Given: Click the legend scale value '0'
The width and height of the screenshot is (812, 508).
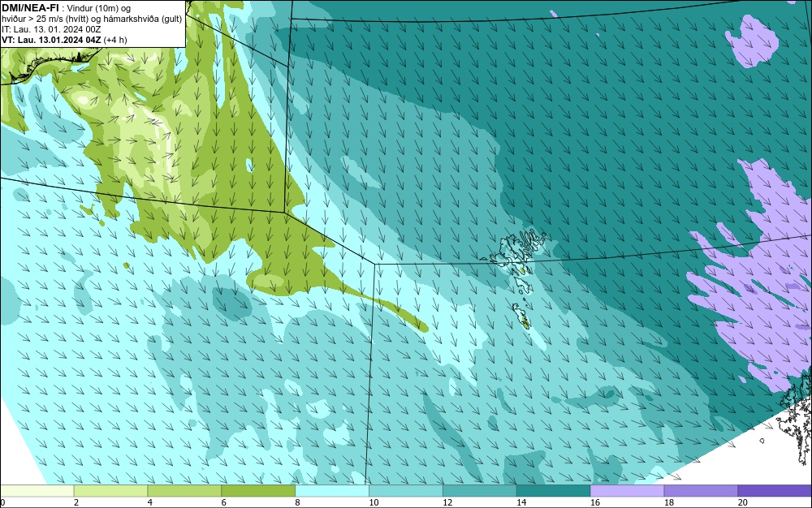Looking at the screenshot, I should (x=2, y=502).
